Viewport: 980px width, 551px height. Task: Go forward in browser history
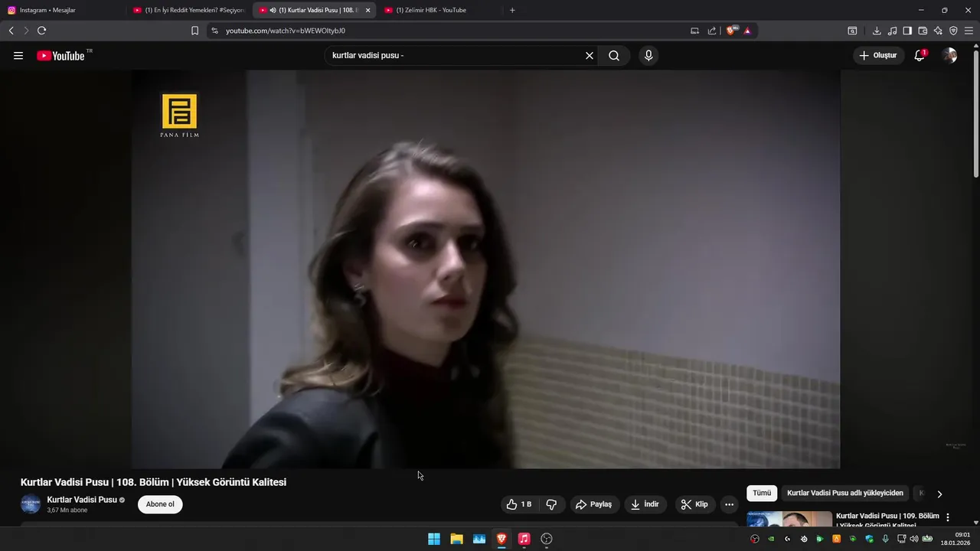tap(26, 31)
